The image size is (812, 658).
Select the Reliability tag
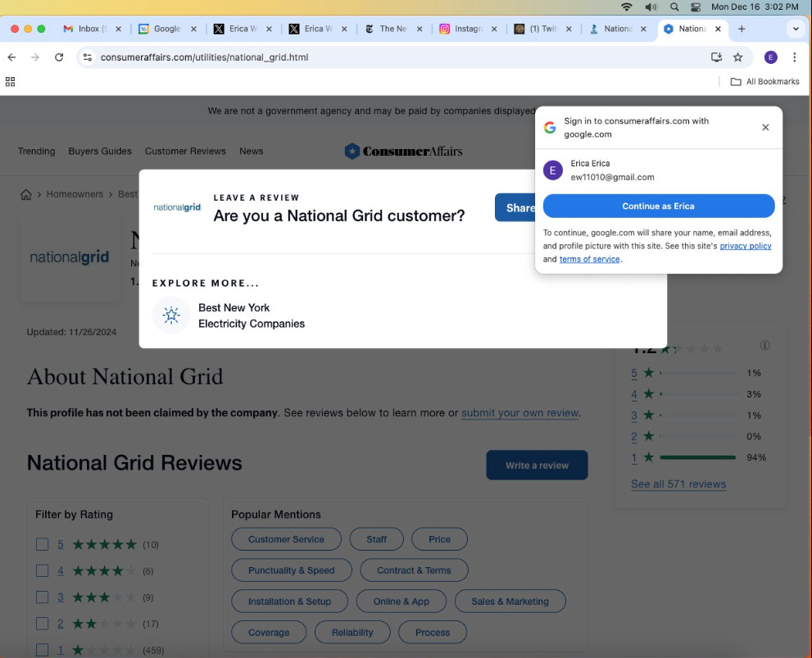352,632
